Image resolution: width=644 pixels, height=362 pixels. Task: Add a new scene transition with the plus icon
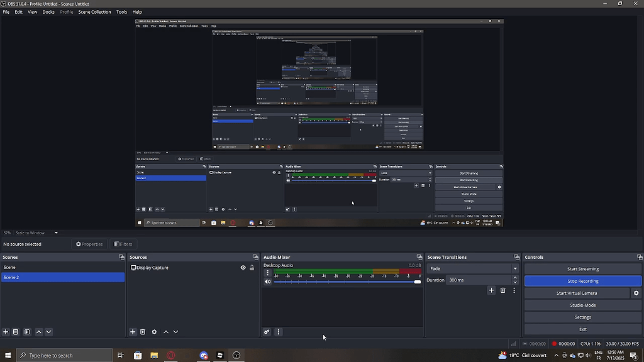[x=491, y=290]
